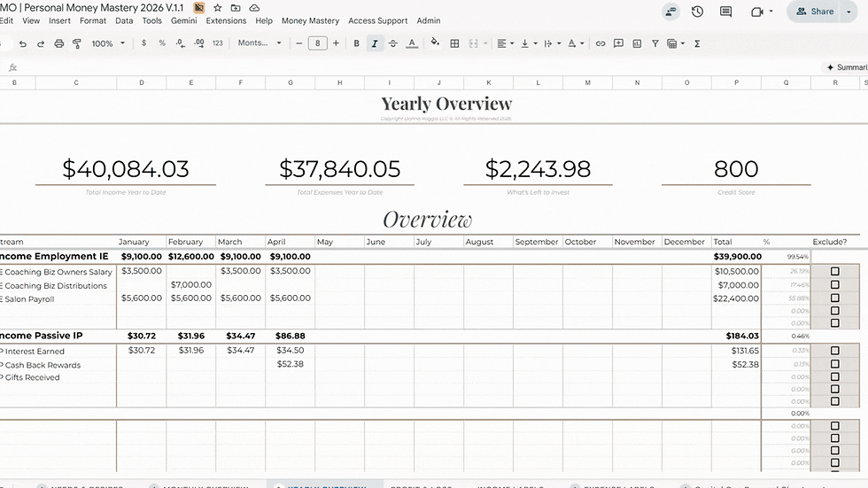The width and height of the screenshot is (868, 488).
Task: Open the Gemini menu
Action: (x=184, y=20)
